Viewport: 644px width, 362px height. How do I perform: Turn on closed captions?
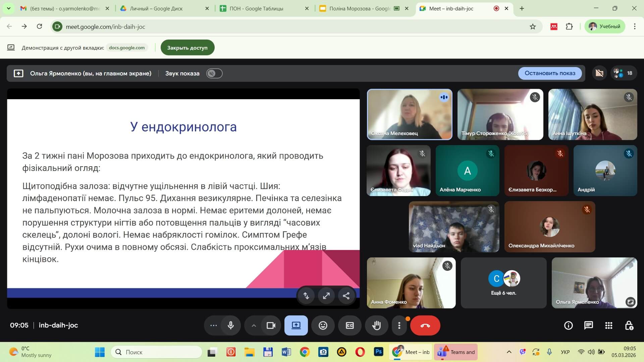coord(350,325)
